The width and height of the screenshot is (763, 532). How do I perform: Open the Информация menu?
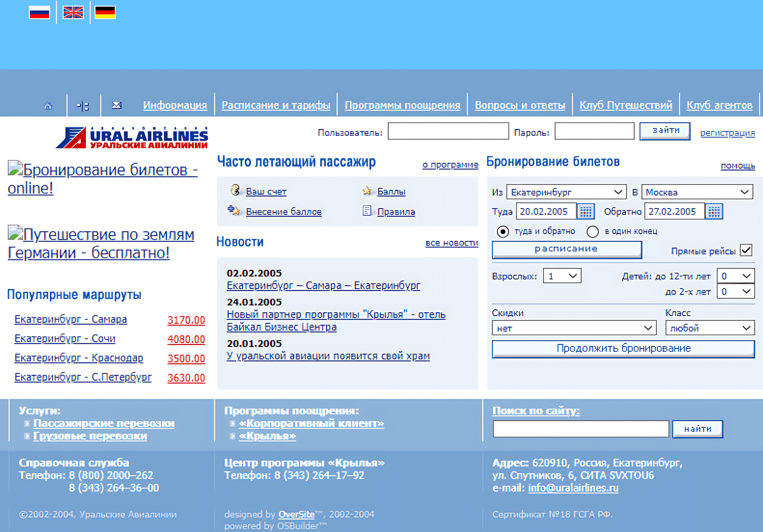tap(175, 105)
